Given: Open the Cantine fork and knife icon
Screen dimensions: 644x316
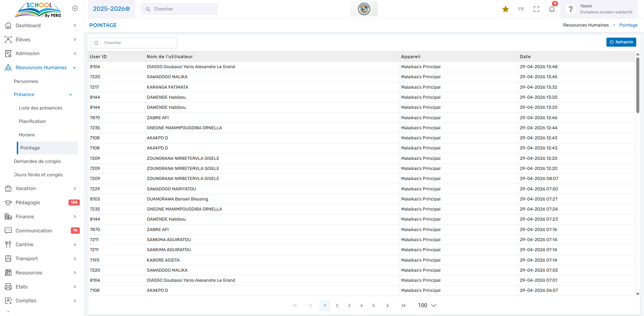Looking at the screenshot, I should tap(8, 244).
